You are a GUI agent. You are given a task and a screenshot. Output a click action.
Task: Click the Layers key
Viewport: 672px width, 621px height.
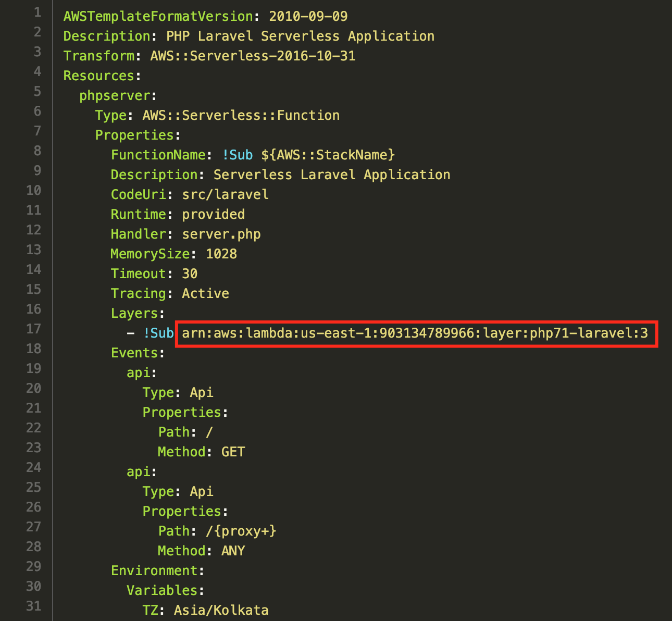[134, 313]
